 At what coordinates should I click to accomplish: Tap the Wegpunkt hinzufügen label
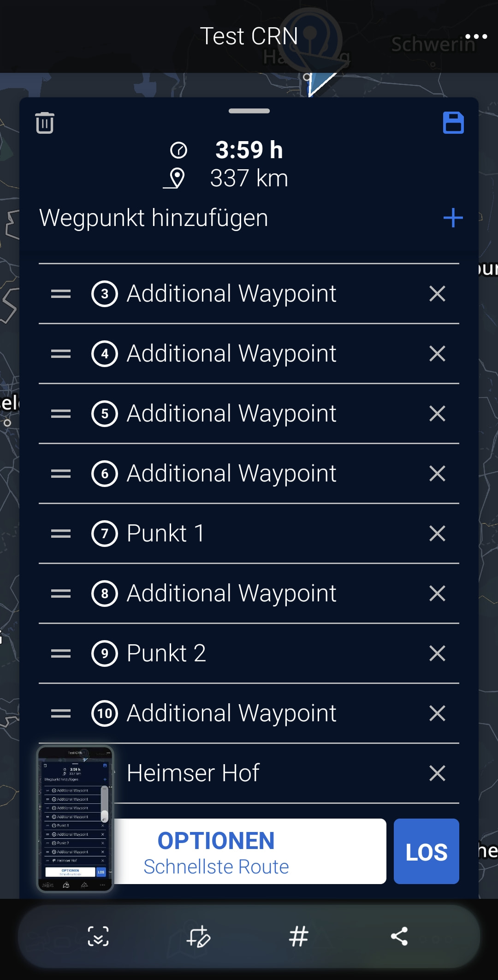click(x=154, y=218)
